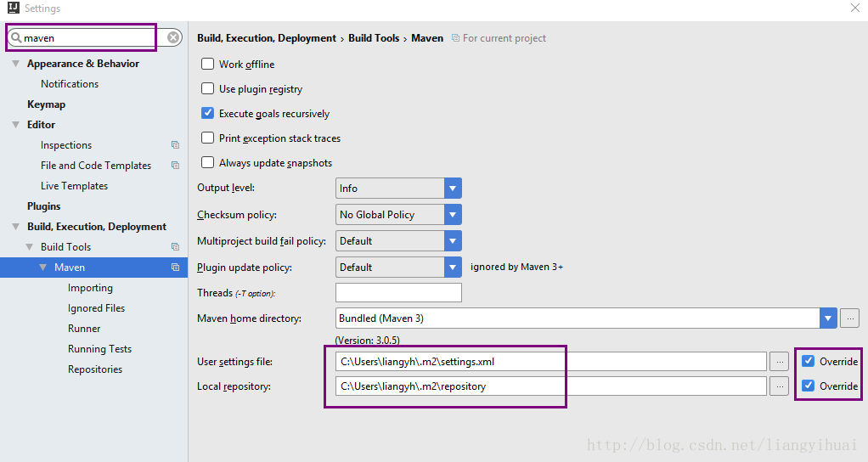Screen dimensions: 868x462
Task: Collapse the Appearance & Behavior tree node
Action: pos(16,64)
